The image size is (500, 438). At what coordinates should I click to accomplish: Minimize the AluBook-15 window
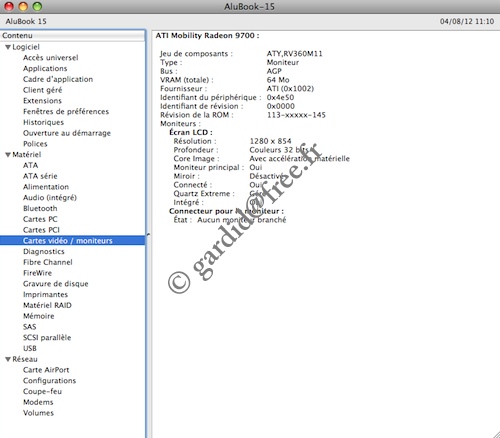click(x=23, y=6)
